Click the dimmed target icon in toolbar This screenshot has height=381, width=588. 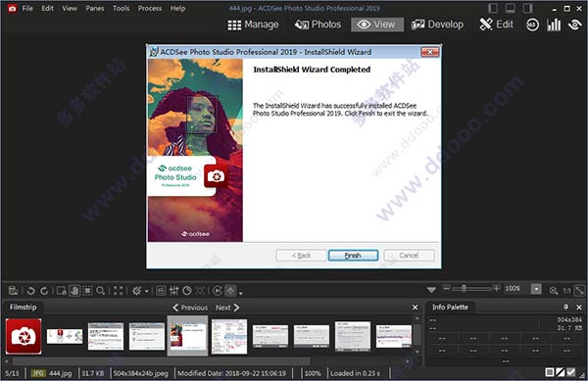click(x=200, y=291)
